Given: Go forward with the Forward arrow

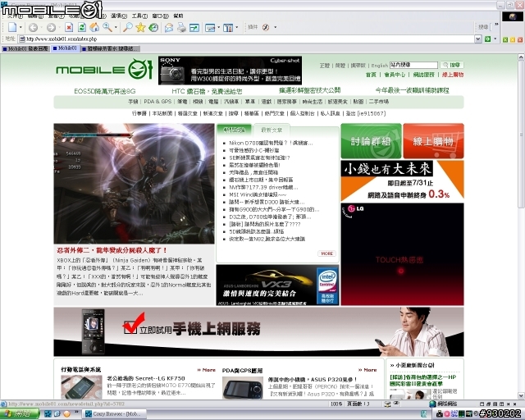Looking at the screenshot, I should point(51,27).
